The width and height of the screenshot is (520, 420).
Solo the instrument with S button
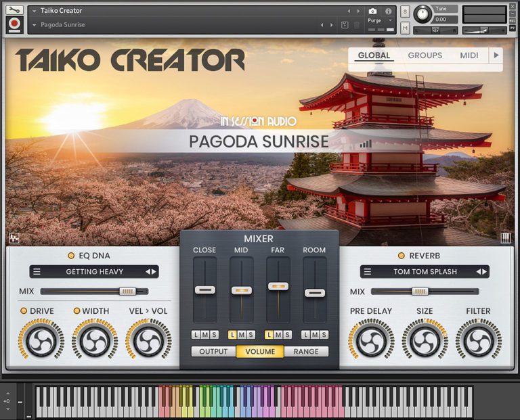pyautogui.click(x=405, y=11)
